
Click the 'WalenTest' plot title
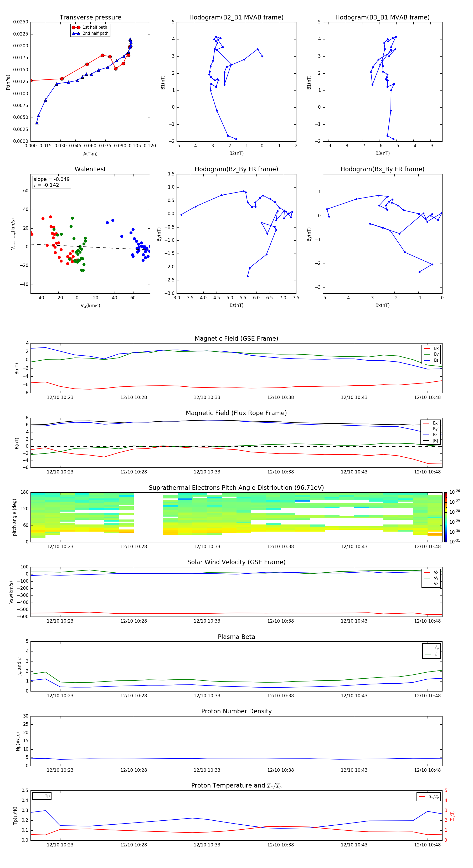tap(90, 169)
